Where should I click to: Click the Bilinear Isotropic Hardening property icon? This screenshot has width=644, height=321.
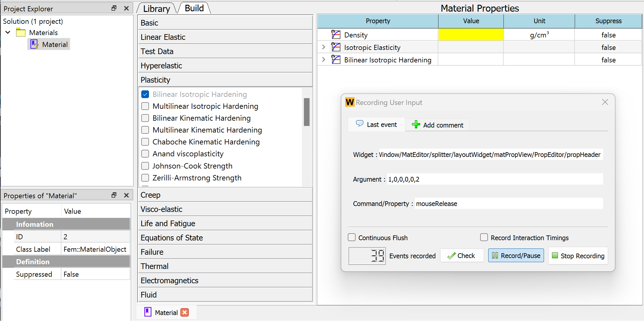[x=336, y=60]
